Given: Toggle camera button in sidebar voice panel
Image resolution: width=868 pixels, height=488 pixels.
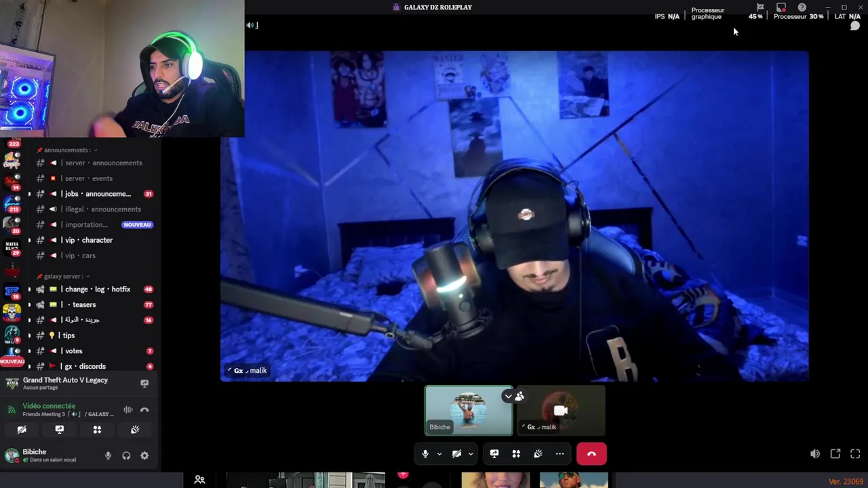Looking at the screenshot, I should click(x=22, y=430).
